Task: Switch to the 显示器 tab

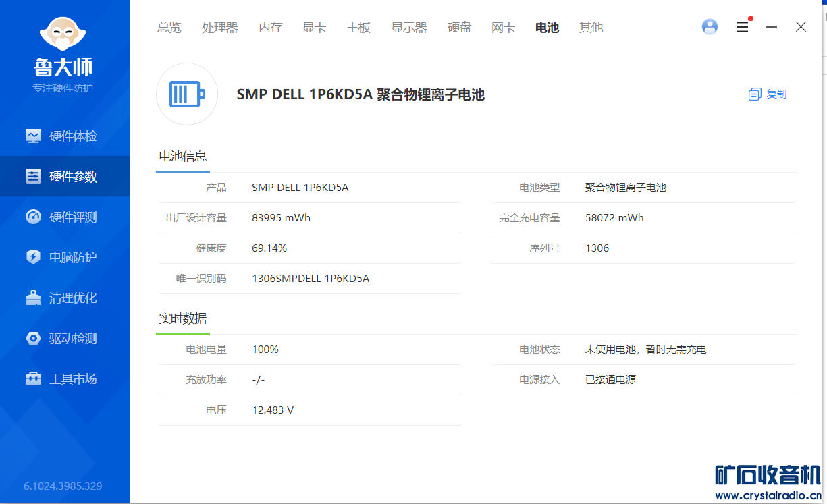Action: (x=409, y=28)
